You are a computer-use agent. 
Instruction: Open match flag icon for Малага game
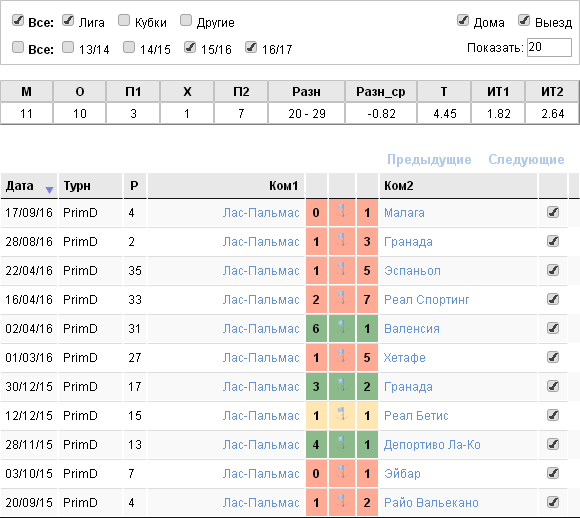pos(342,212)
